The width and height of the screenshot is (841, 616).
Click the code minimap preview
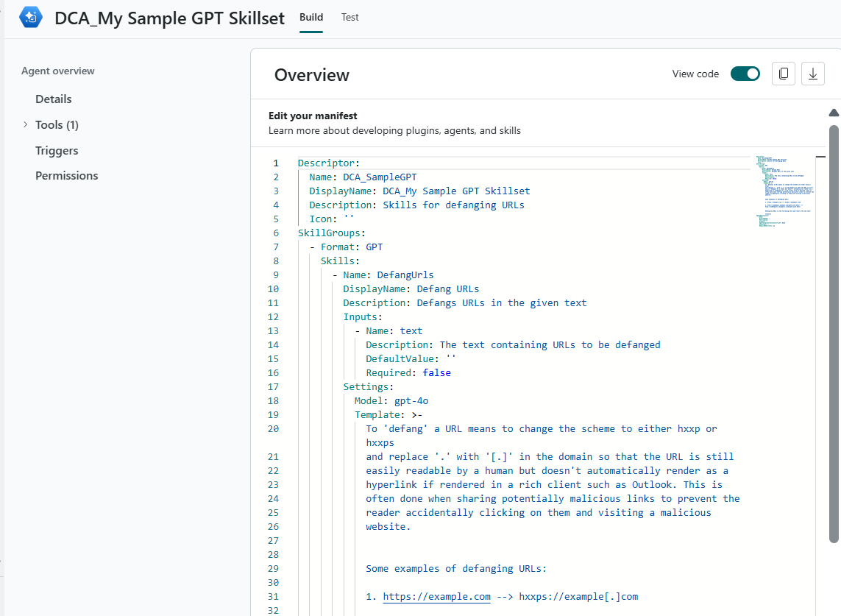(x=784, y=191)
